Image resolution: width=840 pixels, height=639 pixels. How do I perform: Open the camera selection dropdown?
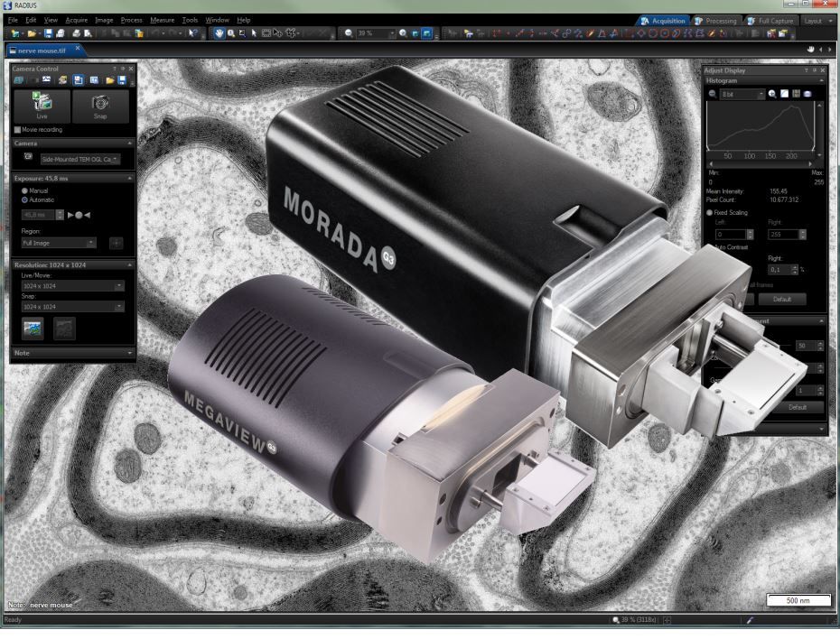[x=80, y=159]
